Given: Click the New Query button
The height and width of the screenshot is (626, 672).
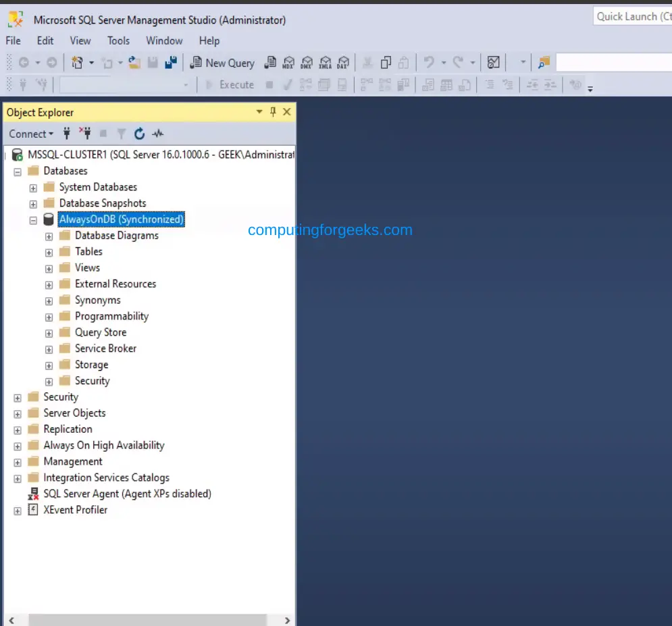Looking at the screenshot, I should pos(222,63).
